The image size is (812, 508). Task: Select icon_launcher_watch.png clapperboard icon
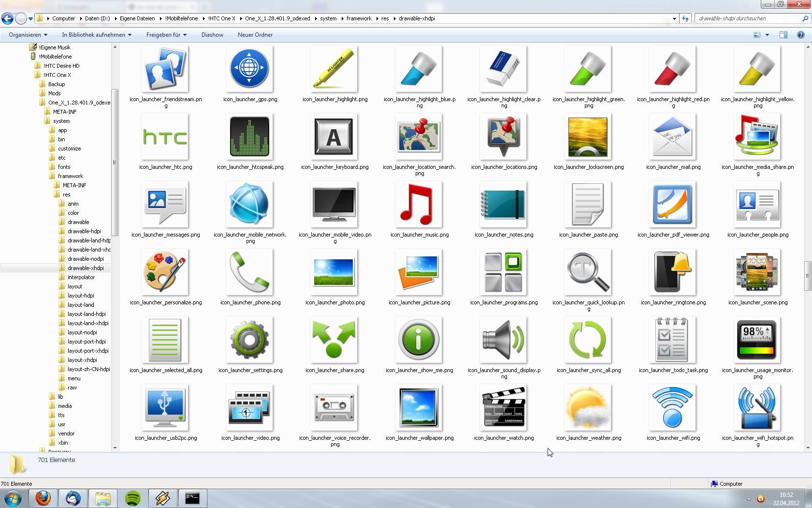(503, 407)
